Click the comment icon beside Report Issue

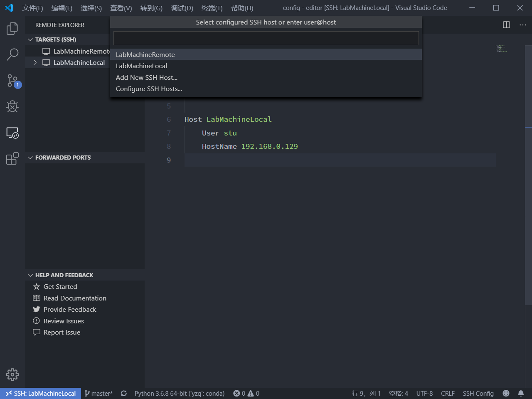(x=37, y=332)
